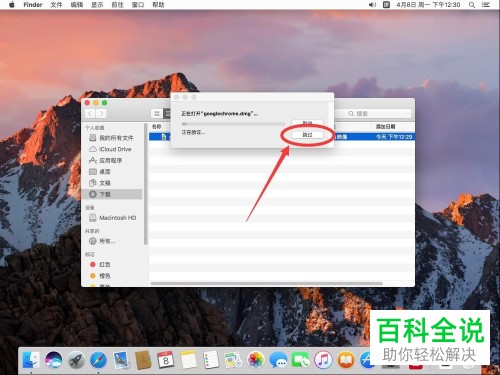Open Photos in the Dock

coord(256,360)
